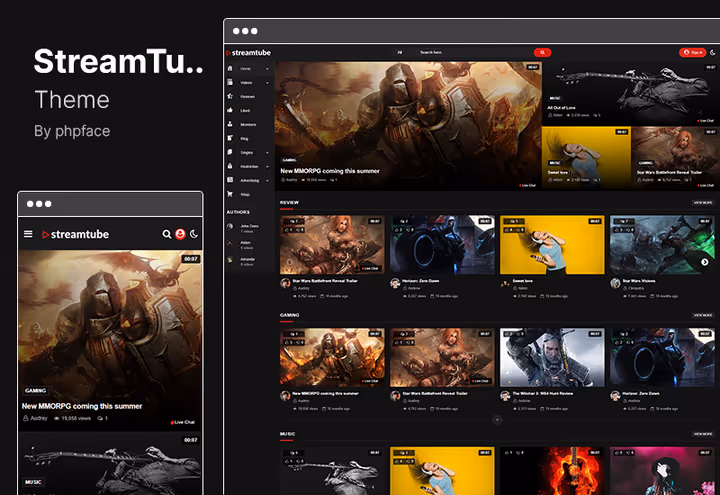Click View More in the Music section
720x495 pixels.
703,434
